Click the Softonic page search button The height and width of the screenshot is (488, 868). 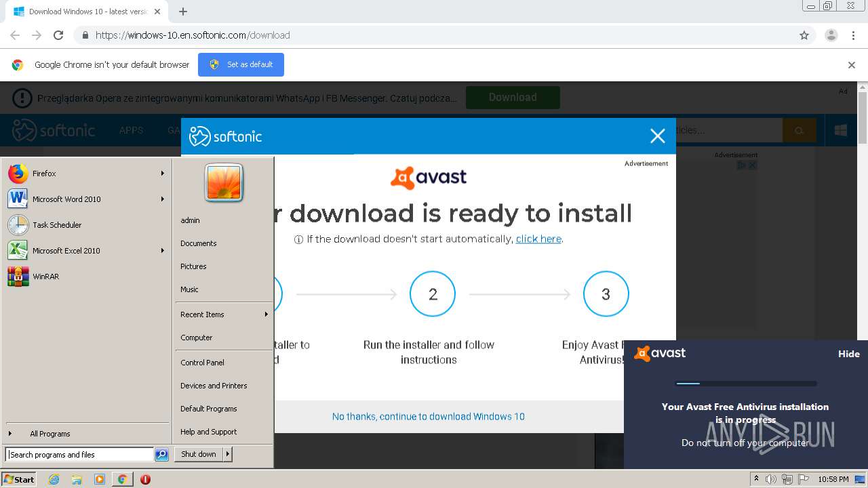800,130
